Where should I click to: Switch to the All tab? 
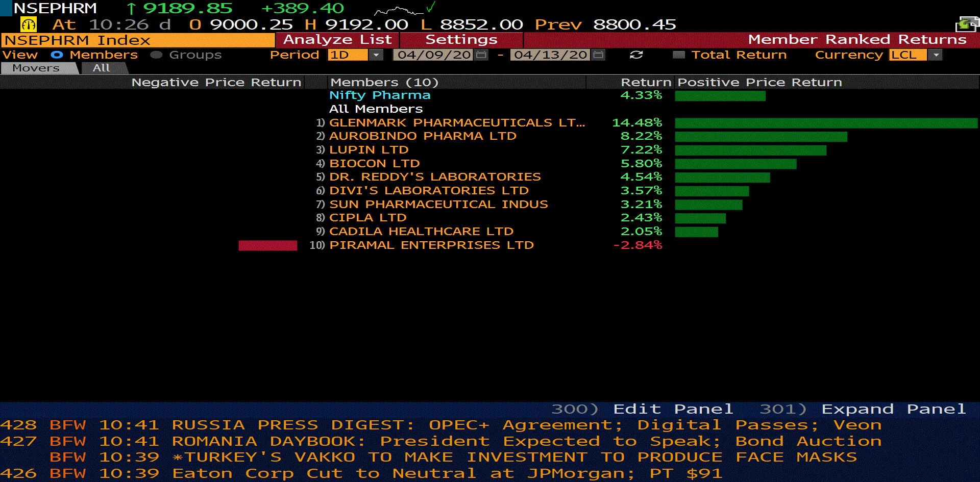coord(102,68)
